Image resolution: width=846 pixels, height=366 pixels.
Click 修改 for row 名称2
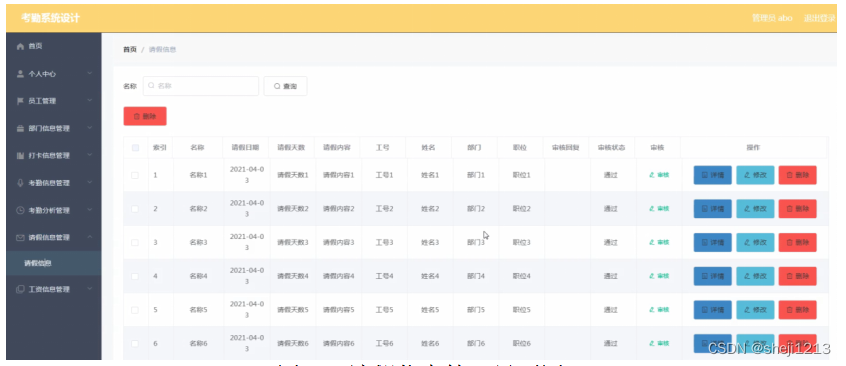pos(755,208)
